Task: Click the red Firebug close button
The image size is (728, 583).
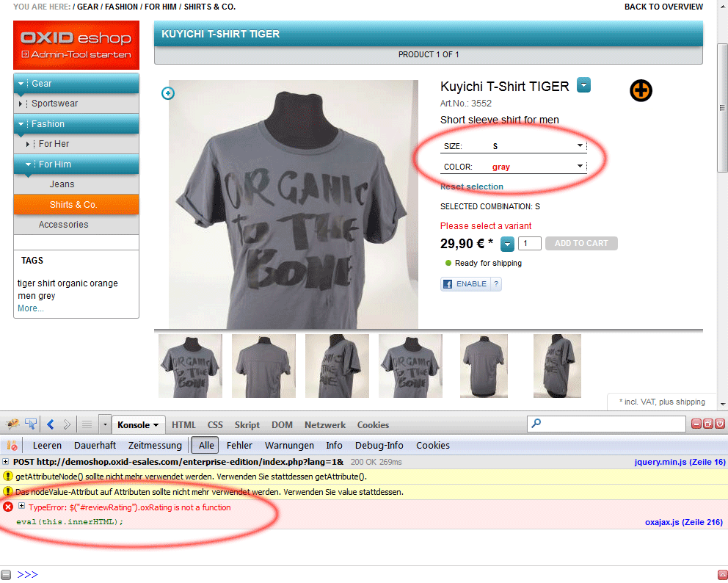Action: pyautogui.click(x=720, y=424)
